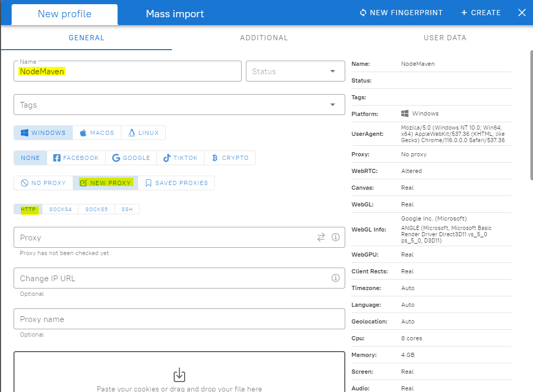Click the cookies file download icon

(x=179, y=374)
